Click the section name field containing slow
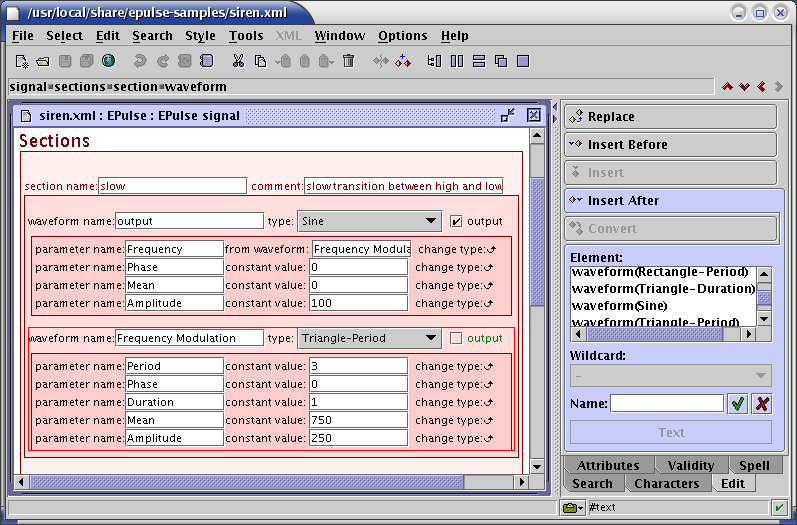 pyautogui.click(x=172, y=186)
